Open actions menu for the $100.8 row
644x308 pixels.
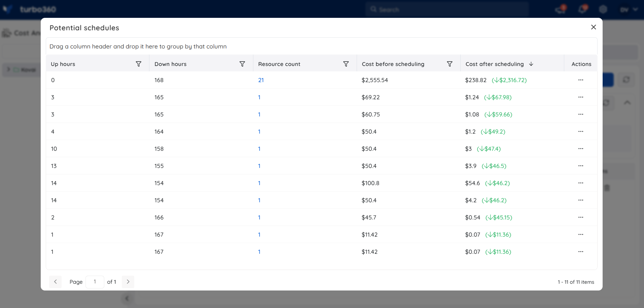581,183
